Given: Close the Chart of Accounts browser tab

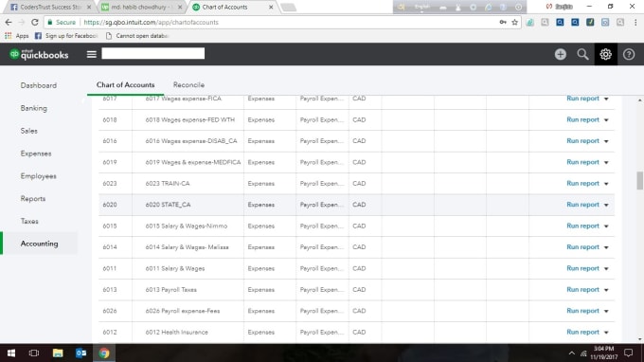Looking at the screenshot, I should click(x=271, y=7).
